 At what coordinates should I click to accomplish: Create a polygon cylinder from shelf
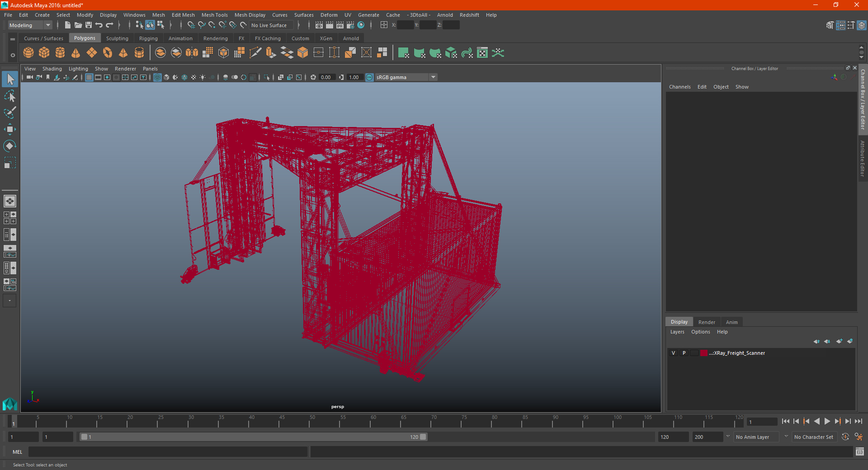[x=60, y=53]
